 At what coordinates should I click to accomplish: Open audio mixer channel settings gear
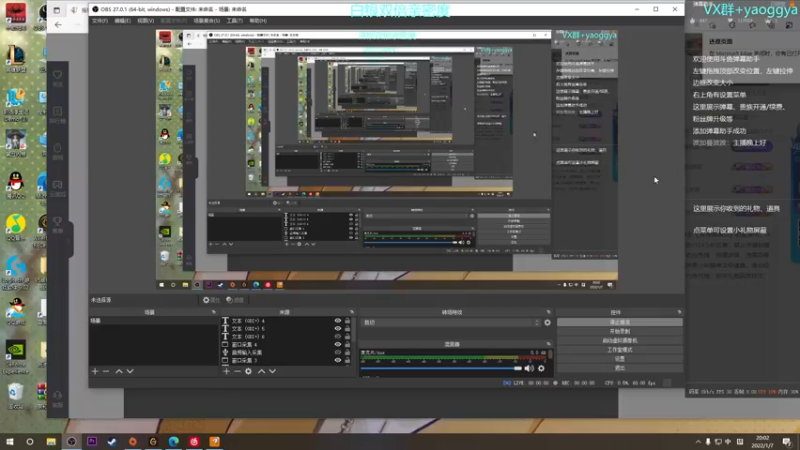click(541, 368)
